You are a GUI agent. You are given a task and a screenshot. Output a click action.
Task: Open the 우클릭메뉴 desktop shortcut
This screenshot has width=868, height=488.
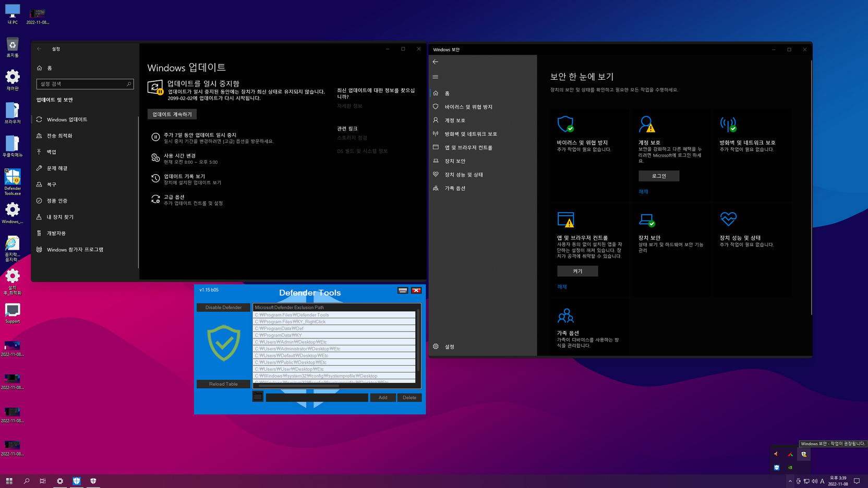pyautogui.click(x=13, y=147)
